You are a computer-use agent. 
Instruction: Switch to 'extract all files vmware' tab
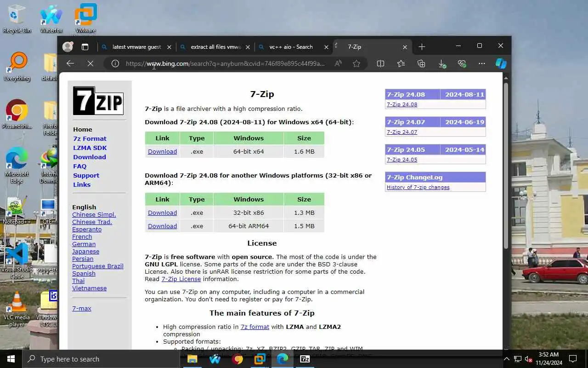216,47
